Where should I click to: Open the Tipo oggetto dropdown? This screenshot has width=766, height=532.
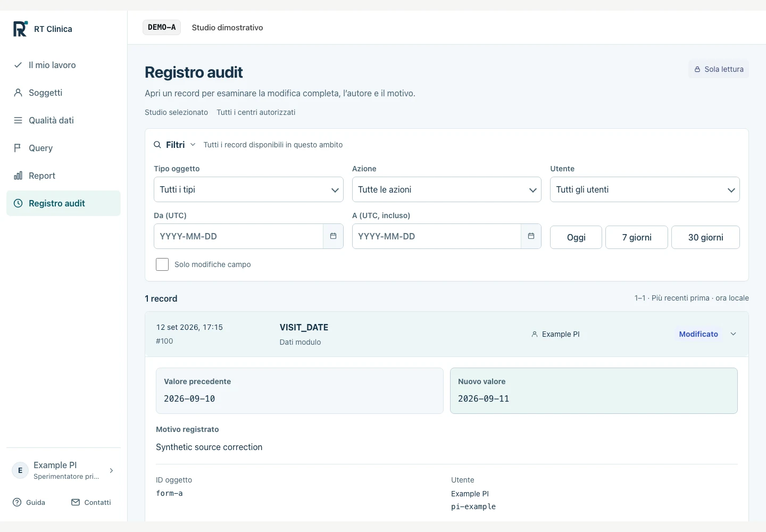pos(248,189)
